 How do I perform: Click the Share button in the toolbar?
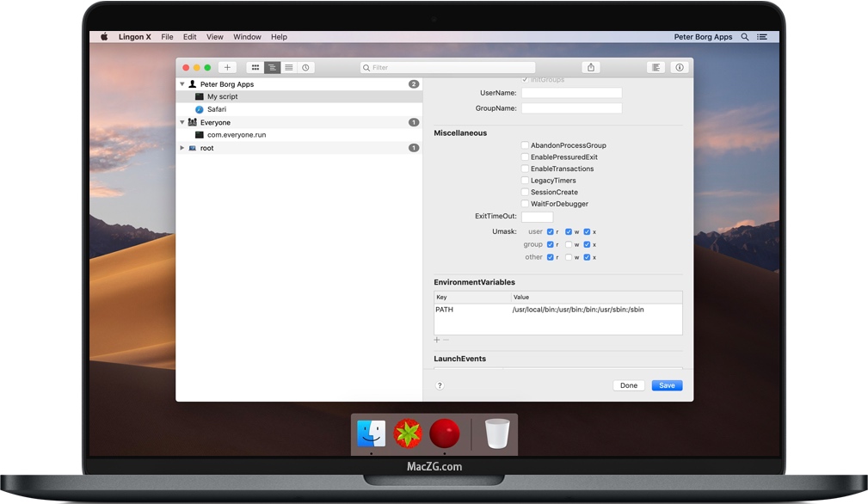[590, 66]
